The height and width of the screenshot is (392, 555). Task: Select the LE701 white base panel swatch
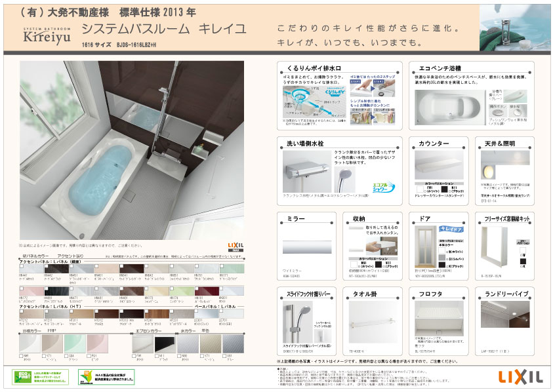(232, 314)
